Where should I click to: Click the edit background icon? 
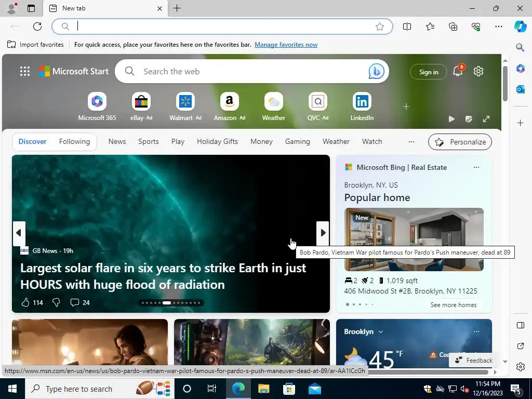point(469,119)
